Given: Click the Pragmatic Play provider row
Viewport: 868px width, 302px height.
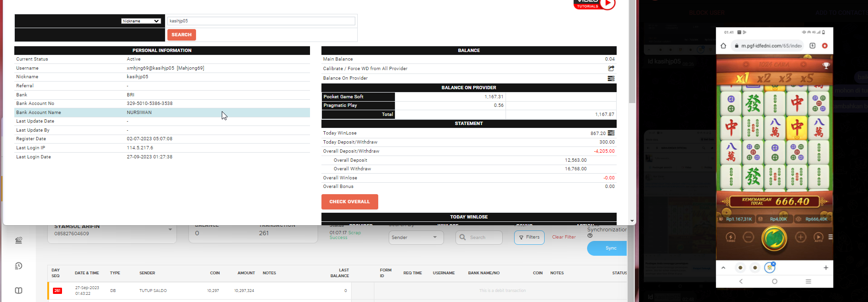Looking at the screenshot, I should coord(469,105).
